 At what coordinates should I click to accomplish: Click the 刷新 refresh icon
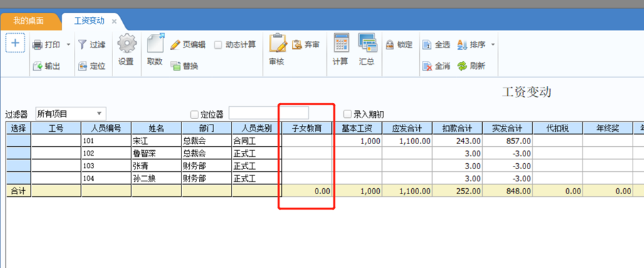click(463, 66)
